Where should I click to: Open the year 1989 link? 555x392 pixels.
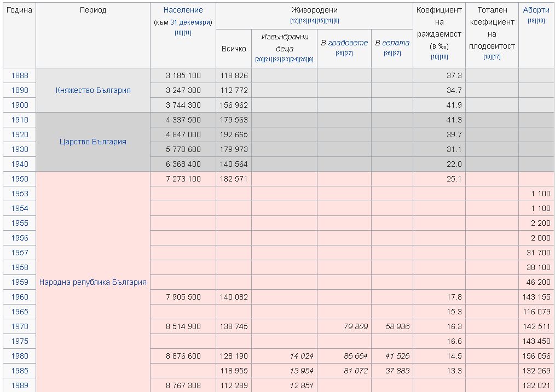tap(20, 385)
